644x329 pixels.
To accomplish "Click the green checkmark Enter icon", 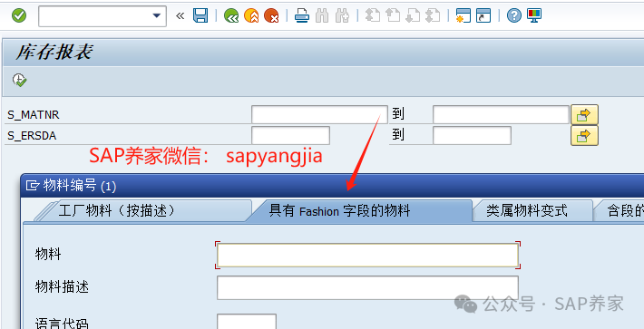I will point(19,16).
